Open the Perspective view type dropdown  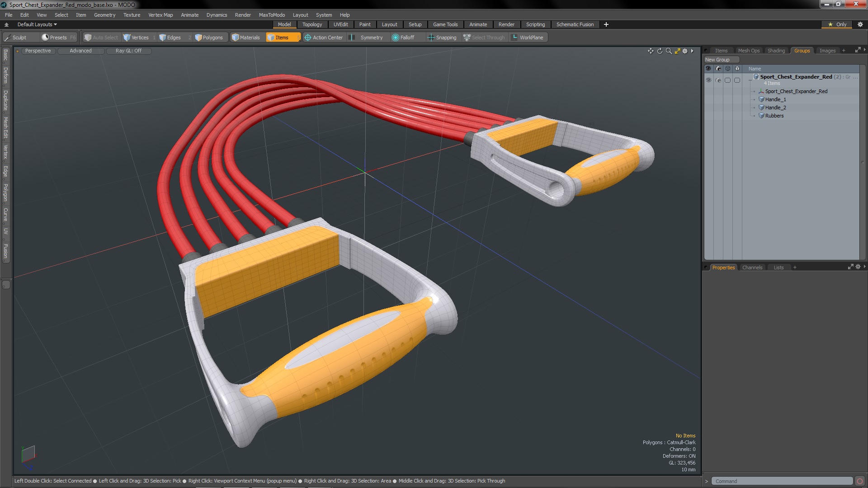coord(38,51)
